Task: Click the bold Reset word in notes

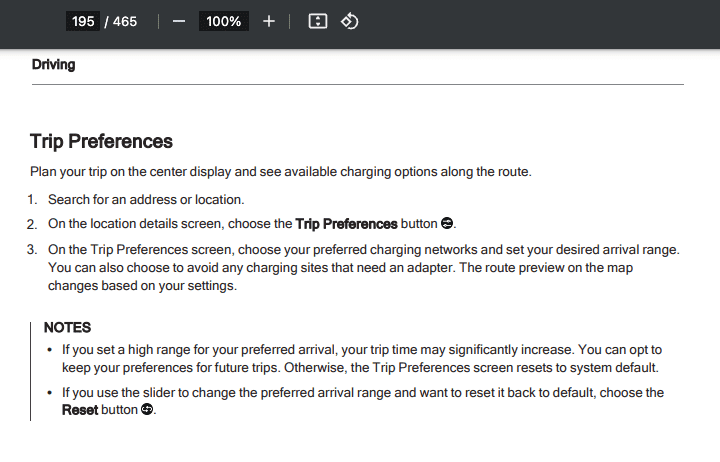Action: pos(80,410)
